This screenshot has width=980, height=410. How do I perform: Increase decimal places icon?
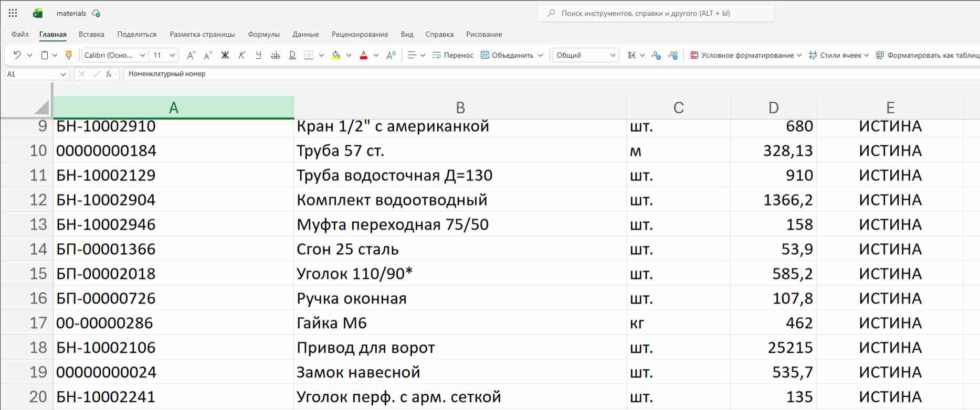point(656,55)
